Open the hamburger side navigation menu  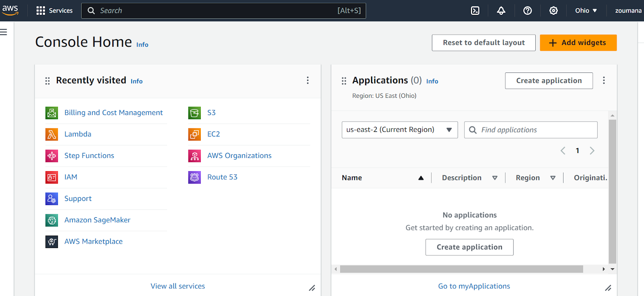(4, 32)
